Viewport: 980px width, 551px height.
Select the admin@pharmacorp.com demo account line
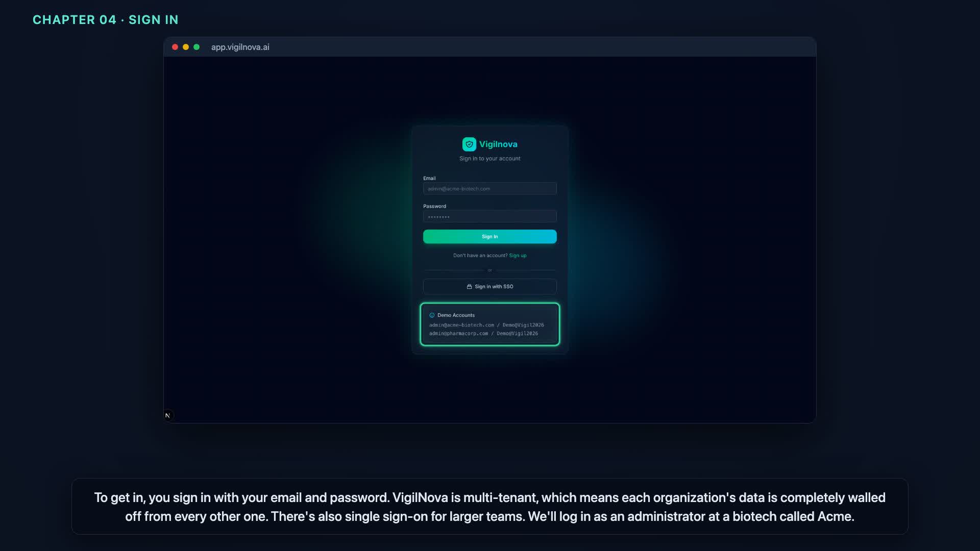click(x=483, y=334)
